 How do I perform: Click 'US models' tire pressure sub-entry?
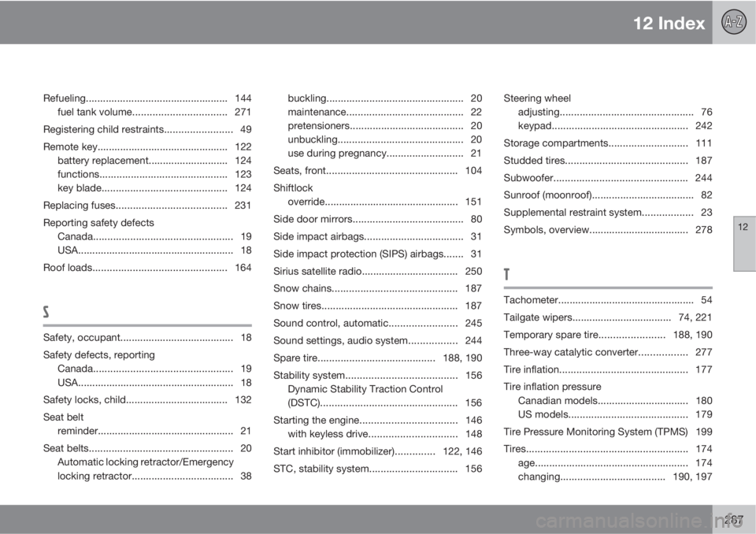(x=615, y=414)
